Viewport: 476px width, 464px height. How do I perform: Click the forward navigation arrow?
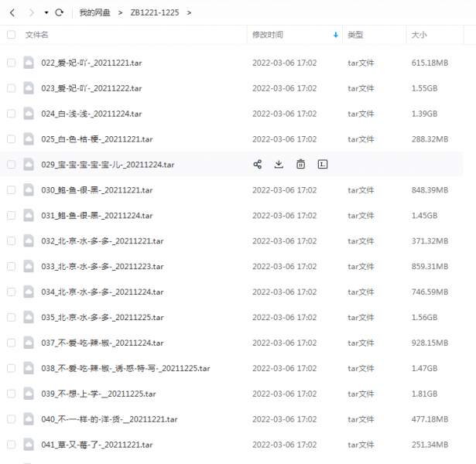point(31,13)
